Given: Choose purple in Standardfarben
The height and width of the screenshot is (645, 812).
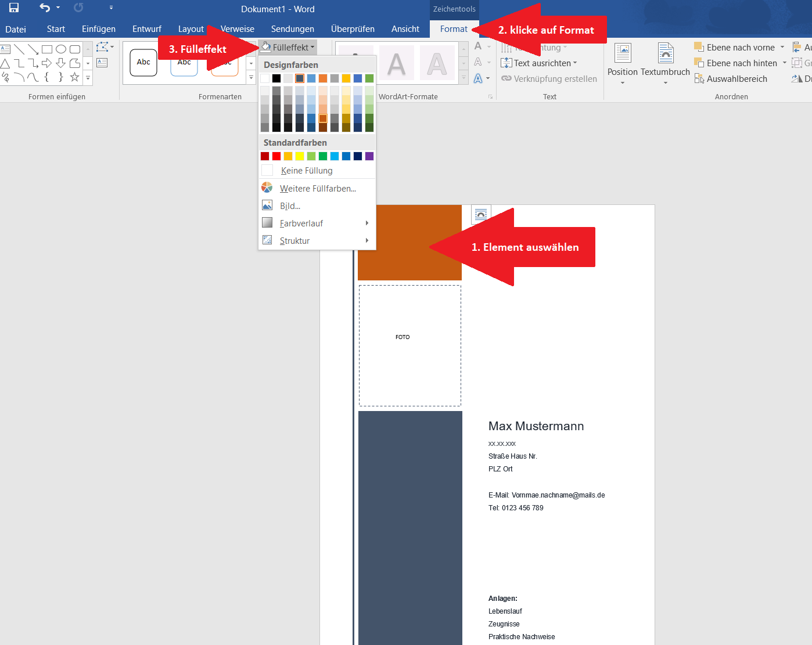Looking at the screenshot, I should tap(369, 156).
